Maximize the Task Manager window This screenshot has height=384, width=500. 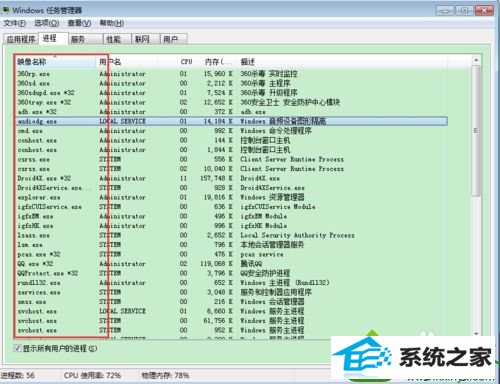464,11
